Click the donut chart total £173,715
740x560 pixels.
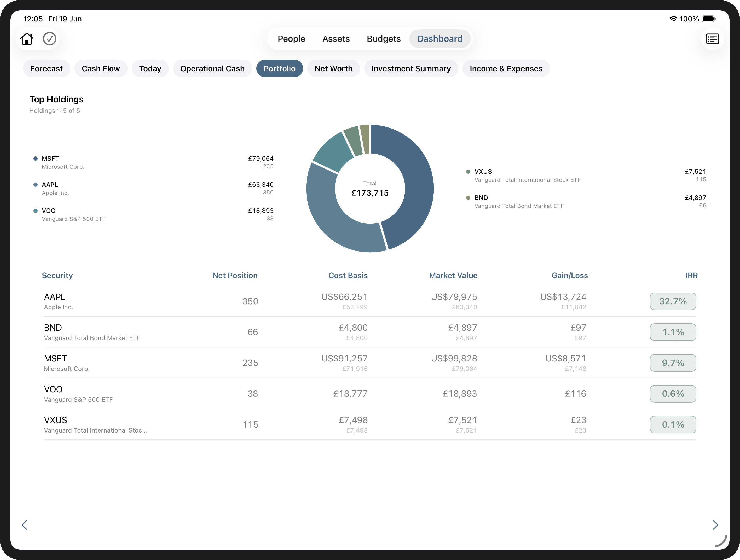(x=370, y=193)
